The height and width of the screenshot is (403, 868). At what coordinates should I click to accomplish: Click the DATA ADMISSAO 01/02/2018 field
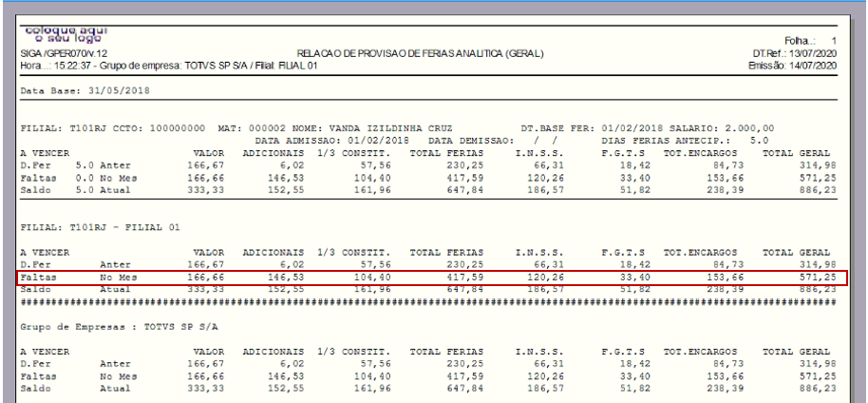[x=331, y=141]
